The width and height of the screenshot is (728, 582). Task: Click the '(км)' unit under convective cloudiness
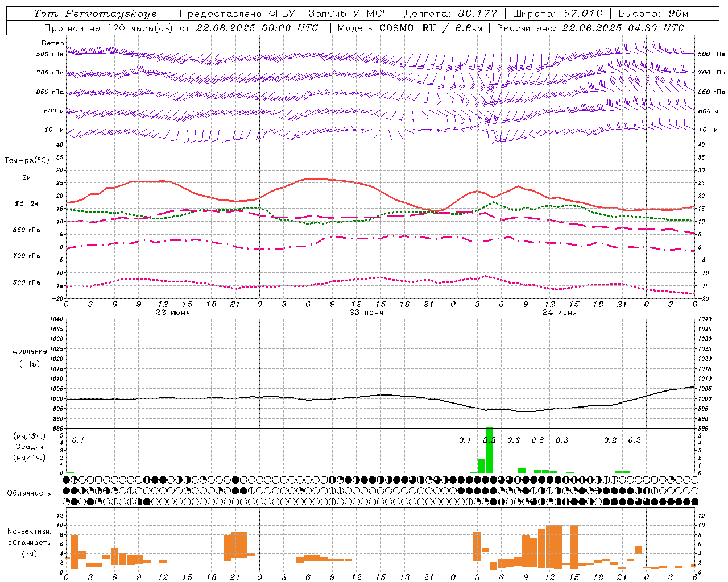30,554
